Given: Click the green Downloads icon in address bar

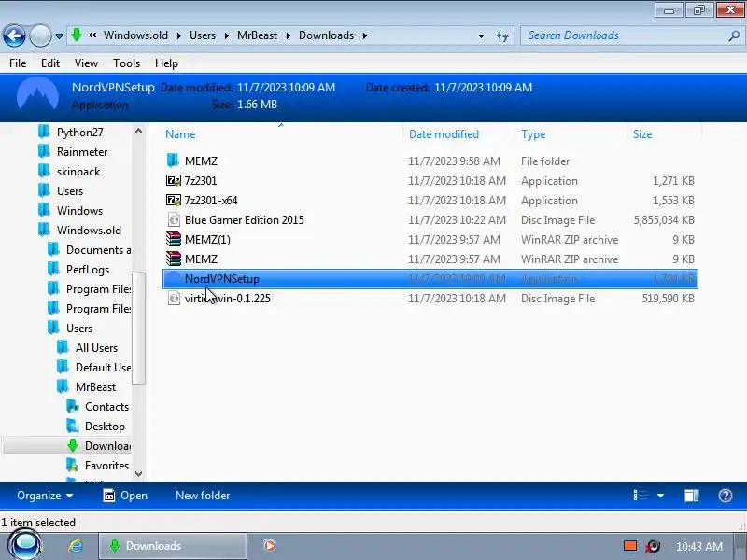Looking at the screenshot, I should (x=77, y=35).
